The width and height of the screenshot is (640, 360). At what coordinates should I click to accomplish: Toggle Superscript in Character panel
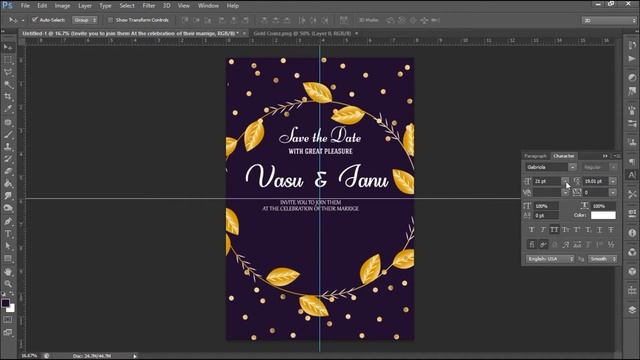(577, 230)
